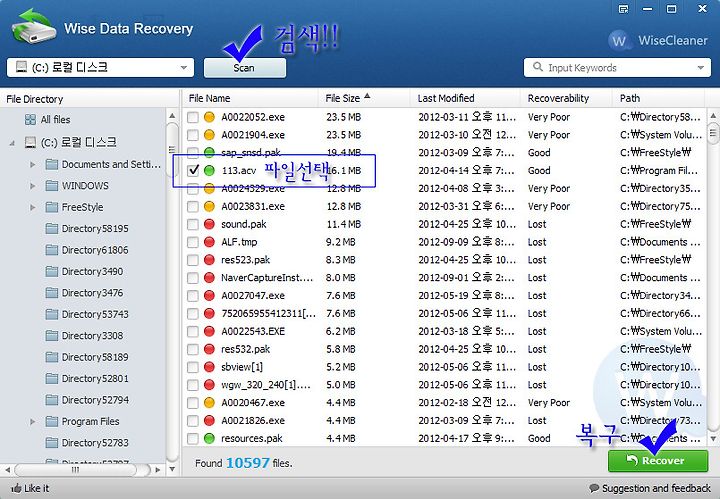Screen dimensions: 720x499
Task: Click the search magnifier icon in keywords box
Action: point(538,67)
